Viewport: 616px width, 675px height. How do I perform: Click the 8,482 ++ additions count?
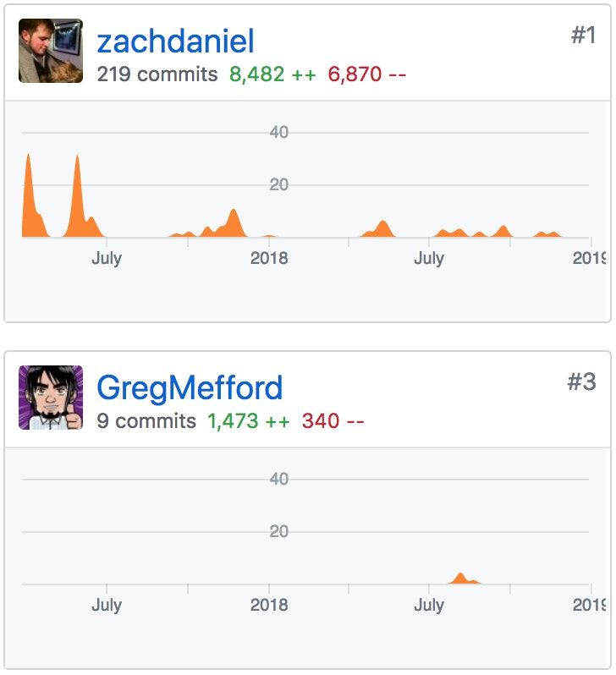272,74
